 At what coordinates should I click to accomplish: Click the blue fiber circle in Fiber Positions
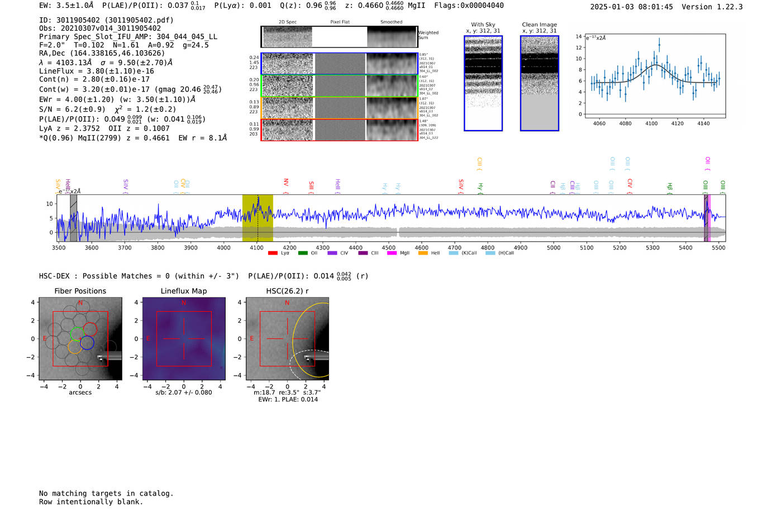[87, 343]
